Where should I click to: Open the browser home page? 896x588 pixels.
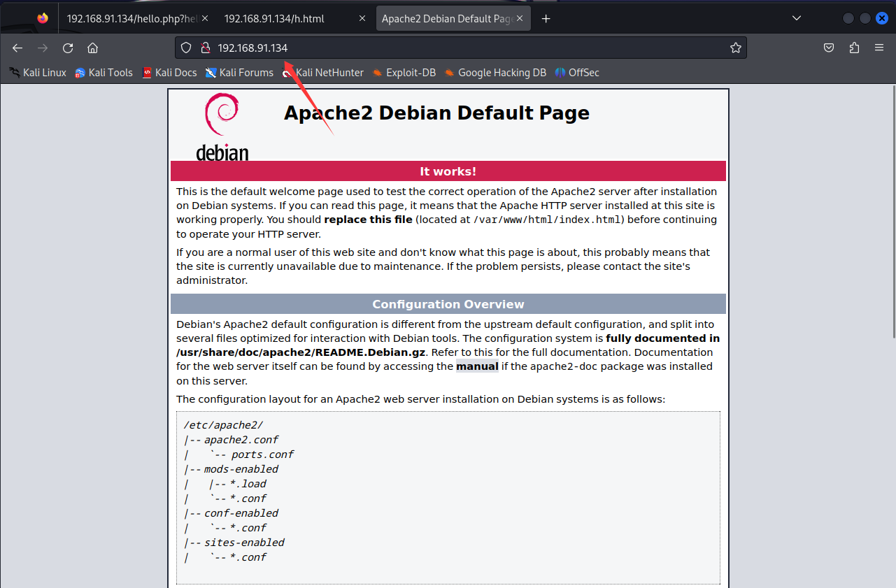(92, 48)
